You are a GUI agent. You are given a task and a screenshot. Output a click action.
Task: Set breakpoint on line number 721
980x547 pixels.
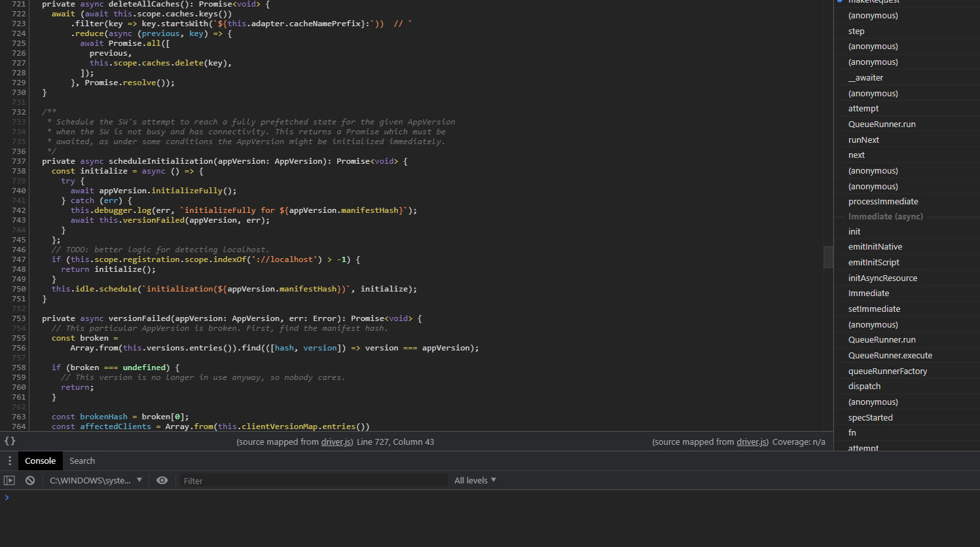click(18, 4)
